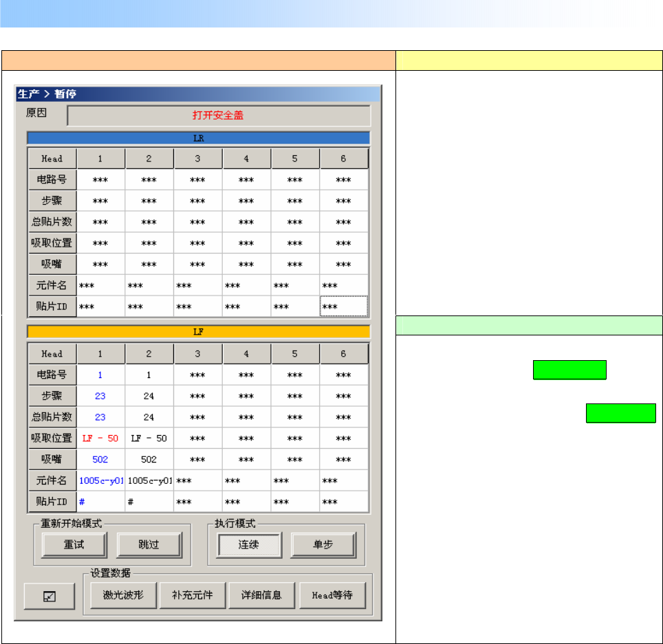Screen dimensions: 663x644
Task: Click the 跳过 skip button
Action: (x=149, y=545)
